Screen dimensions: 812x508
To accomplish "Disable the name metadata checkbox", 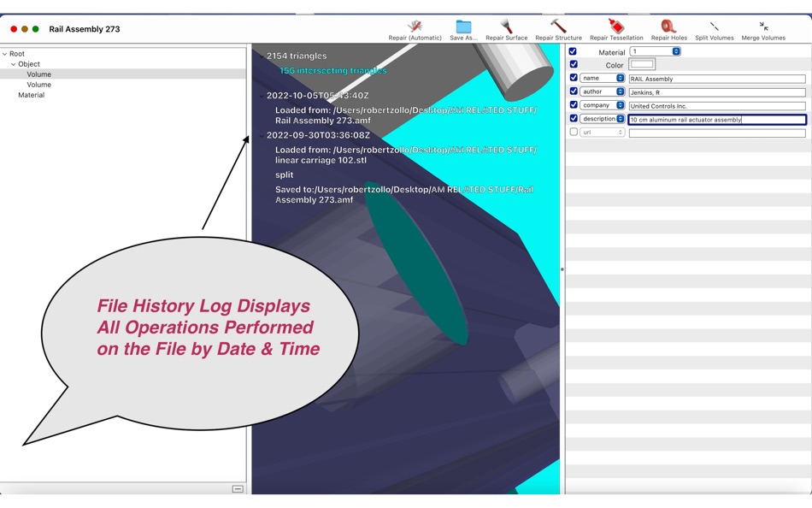I will [574, 77].
